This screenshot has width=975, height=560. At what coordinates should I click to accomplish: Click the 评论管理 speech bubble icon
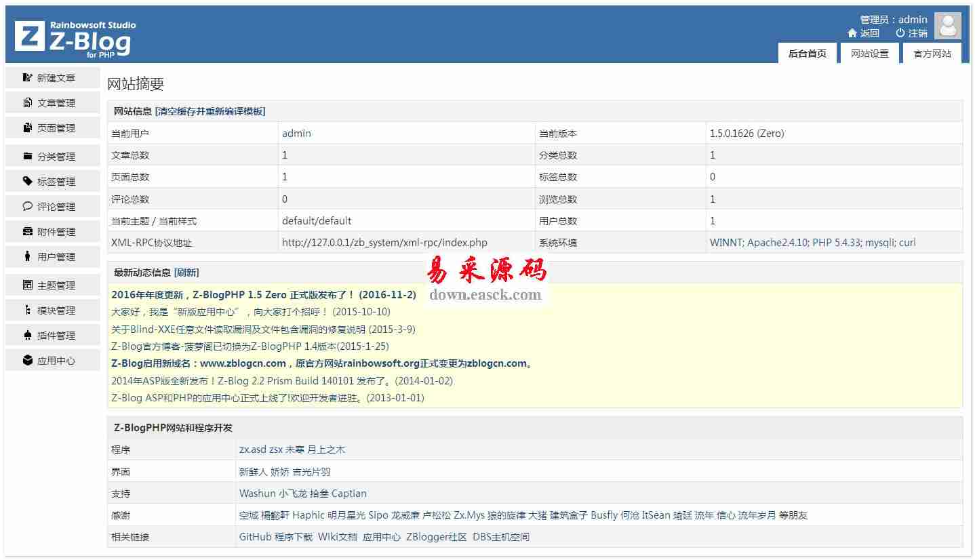point(28,207)
